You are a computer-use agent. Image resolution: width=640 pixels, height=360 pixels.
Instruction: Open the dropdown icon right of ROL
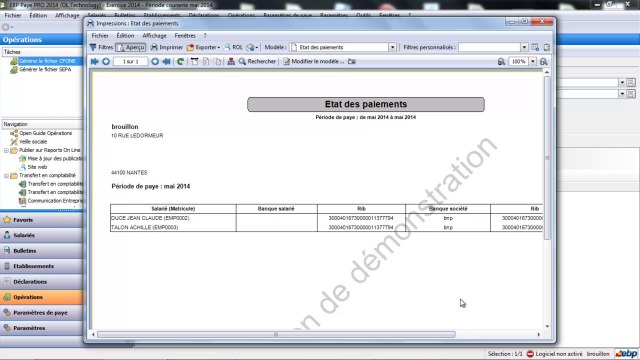point(252,47)
